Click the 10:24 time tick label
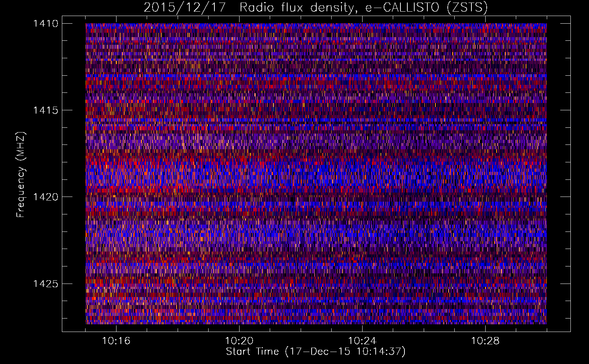Screen dimensions: 589x364 [362, 341]
